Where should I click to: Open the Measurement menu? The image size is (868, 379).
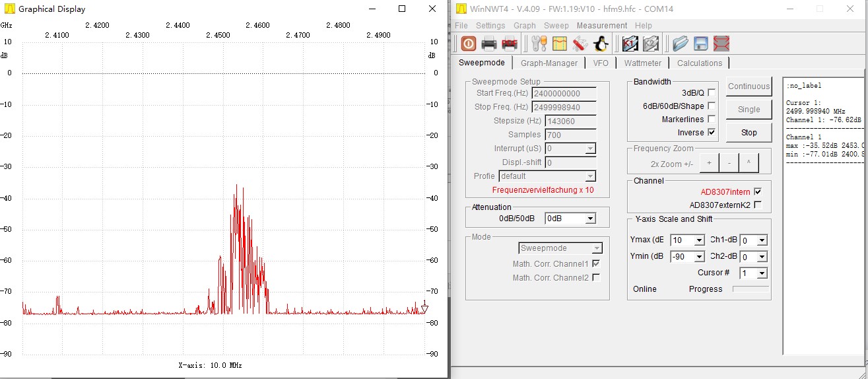601,26
